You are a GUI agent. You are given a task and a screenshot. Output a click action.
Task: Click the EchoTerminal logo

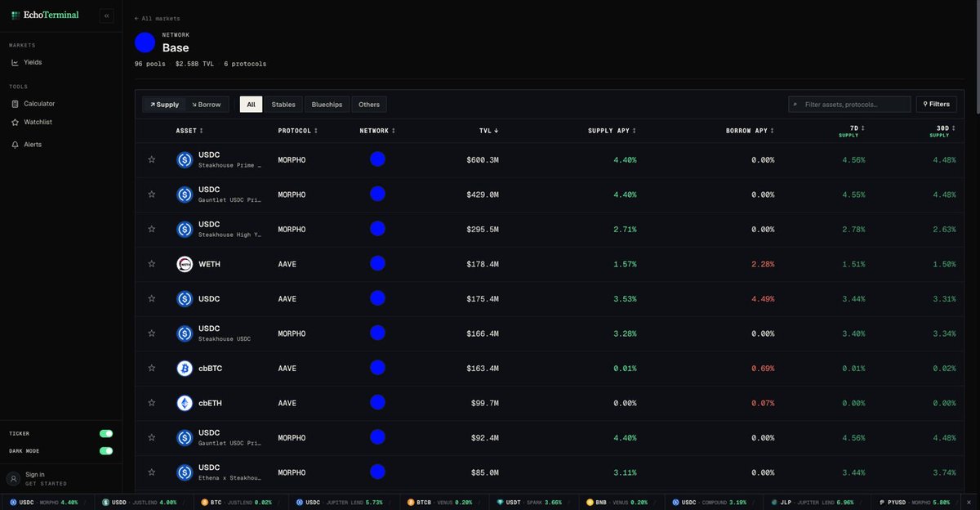(45, 15)
